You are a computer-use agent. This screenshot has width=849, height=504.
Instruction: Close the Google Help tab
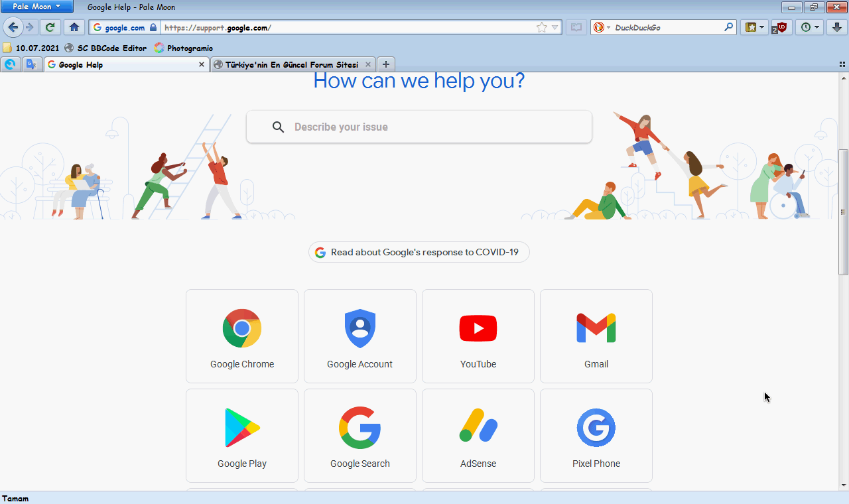(202, 64)
